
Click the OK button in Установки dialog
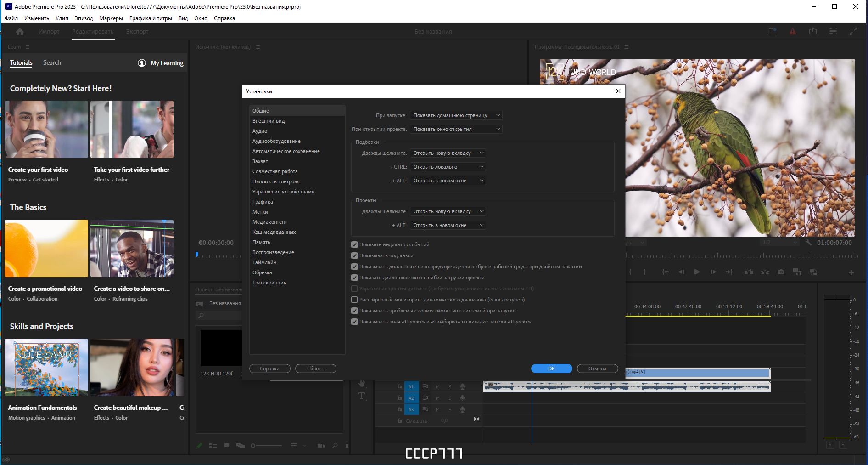pyautogui.click(x=551, y=369)
